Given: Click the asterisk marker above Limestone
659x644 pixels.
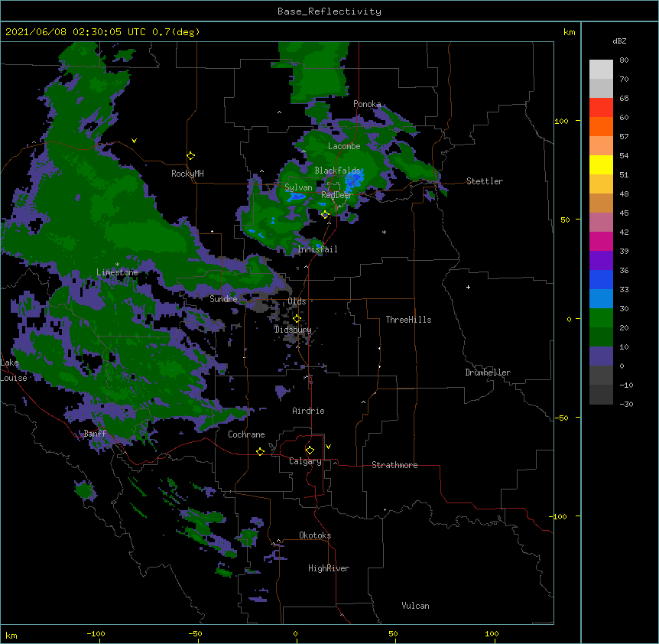Looking at the screenshot, I should [x=117, y=265].
